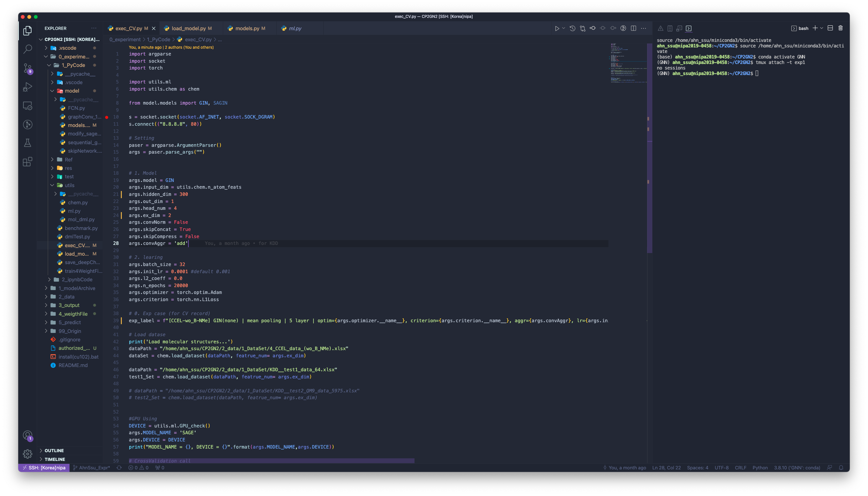
Task: Click AhnSsu_Expr* branch in status bar
Action: pyautogui.click(x=91, y=468)
